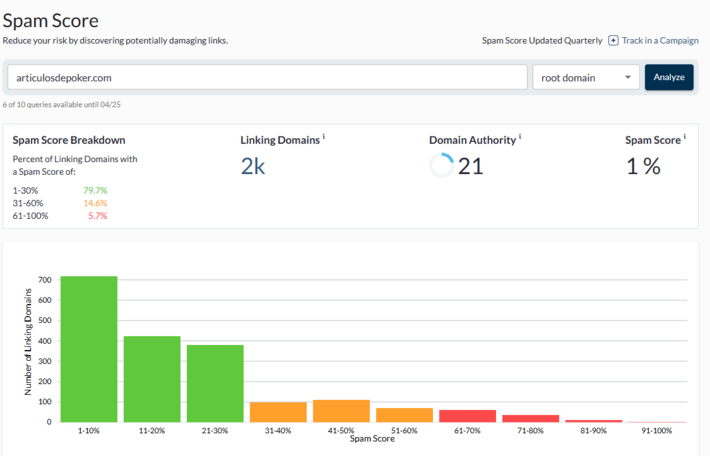Viewport: 710px width, 456px height.
Task: Click the 2k Linking Domains figure
Action: (253, 166)
